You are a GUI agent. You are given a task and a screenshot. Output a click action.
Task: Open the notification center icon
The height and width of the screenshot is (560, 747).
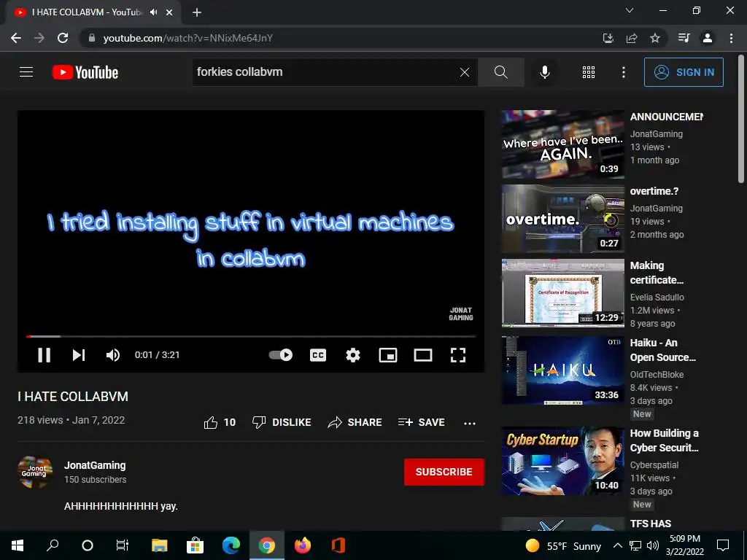723,545
